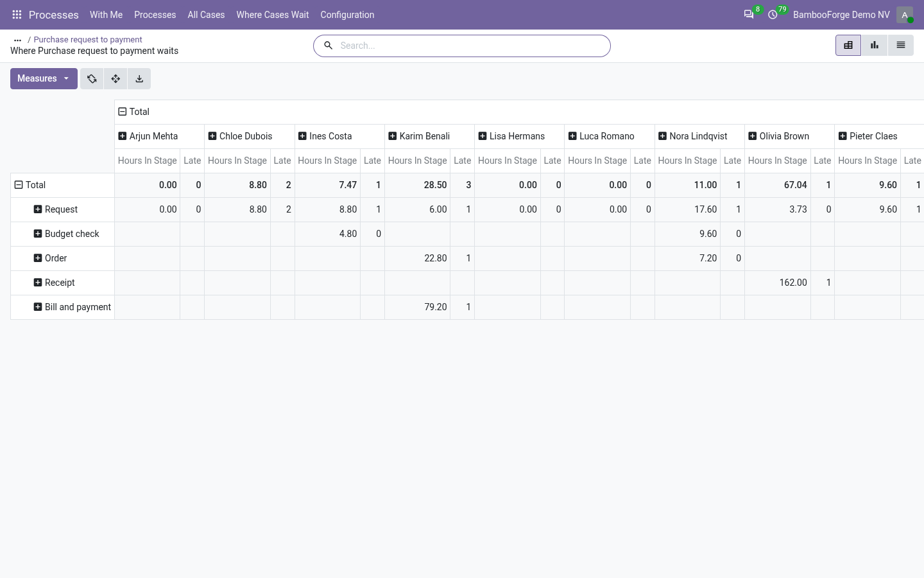Image resolution: width=924 pixels, height=578 pixels.
Task: Switch to pivot view
Action: pos(848,46)
